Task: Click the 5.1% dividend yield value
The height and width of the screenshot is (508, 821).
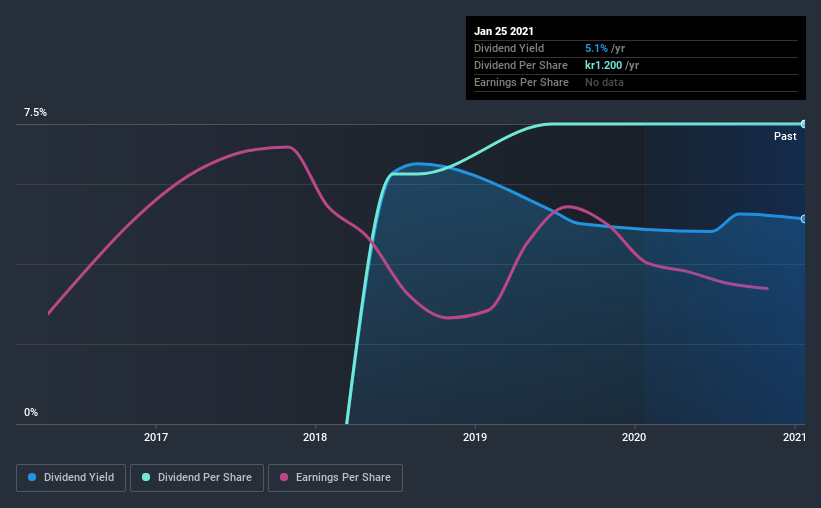Action: pyautogui.click(x=596, y=48)
